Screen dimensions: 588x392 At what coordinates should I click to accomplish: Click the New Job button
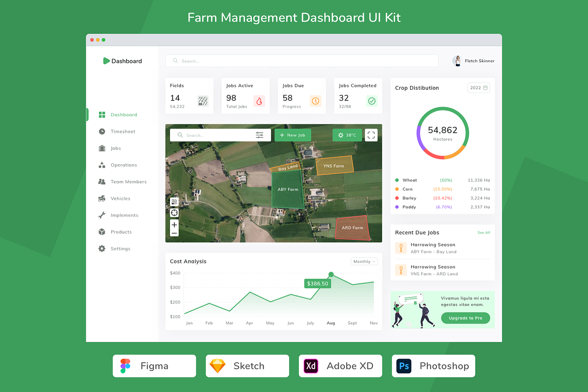tap(293, 135)
